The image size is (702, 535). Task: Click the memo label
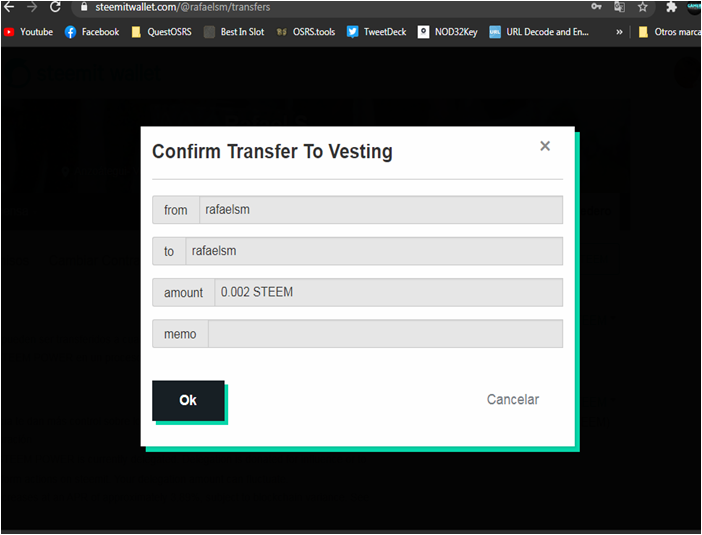pyautogui.click(x=180, y=334)
